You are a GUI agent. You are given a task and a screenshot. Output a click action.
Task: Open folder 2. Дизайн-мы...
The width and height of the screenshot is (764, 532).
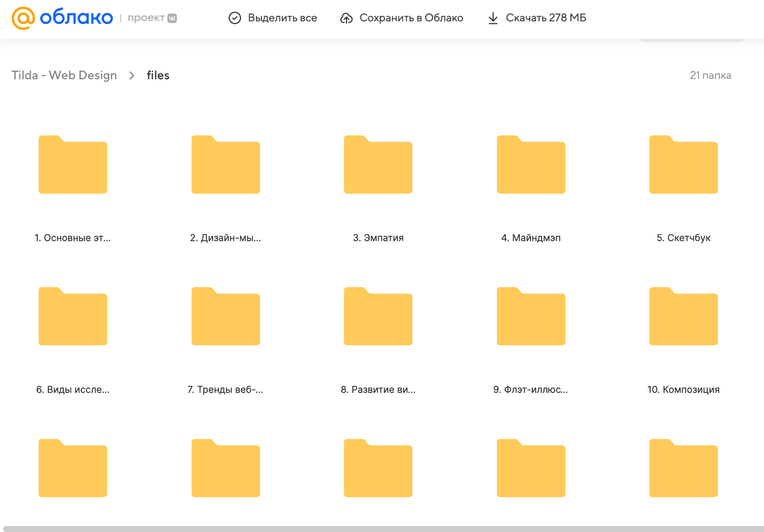[225, 165]
